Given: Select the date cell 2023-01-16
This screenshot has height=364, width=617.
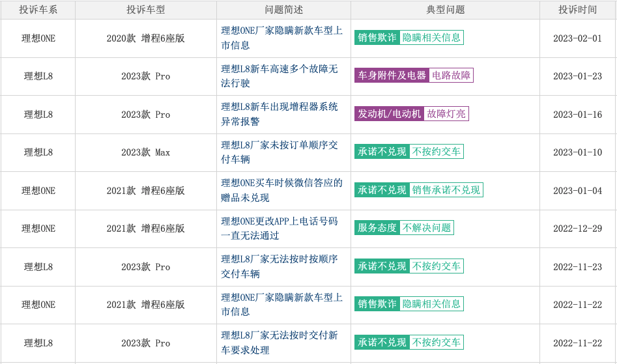Looking at the screenshot, I should pyautogui.click(x=578, y=115).
